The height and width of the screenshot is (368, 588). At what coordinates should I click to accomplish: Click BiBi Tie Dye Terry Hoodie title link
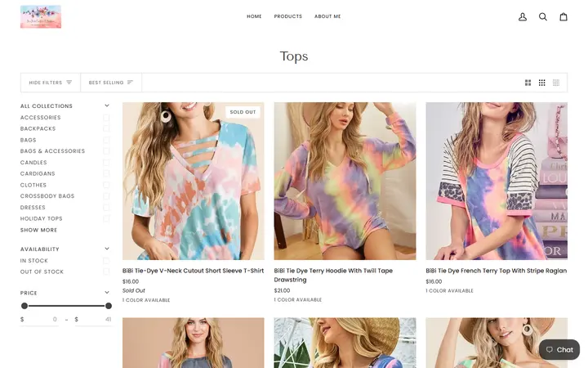(x=333, y=276)
